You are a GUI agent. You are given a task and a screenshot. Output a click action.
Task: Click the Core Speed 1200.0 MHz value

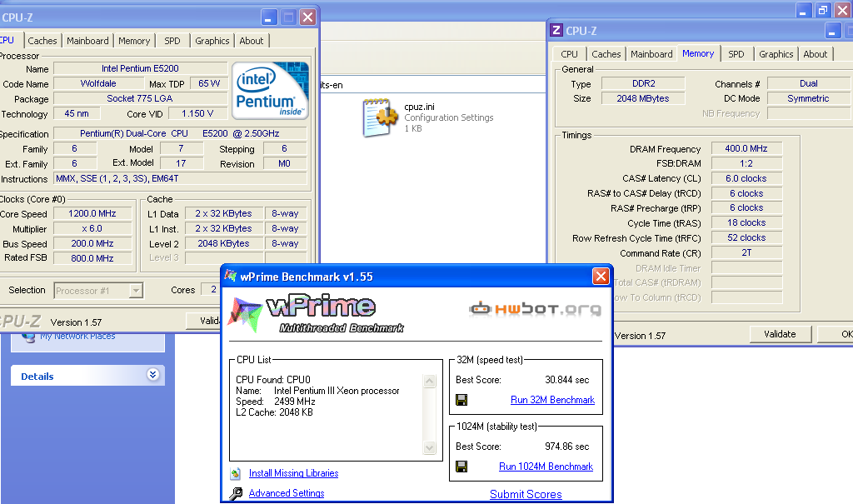[92, 214]
